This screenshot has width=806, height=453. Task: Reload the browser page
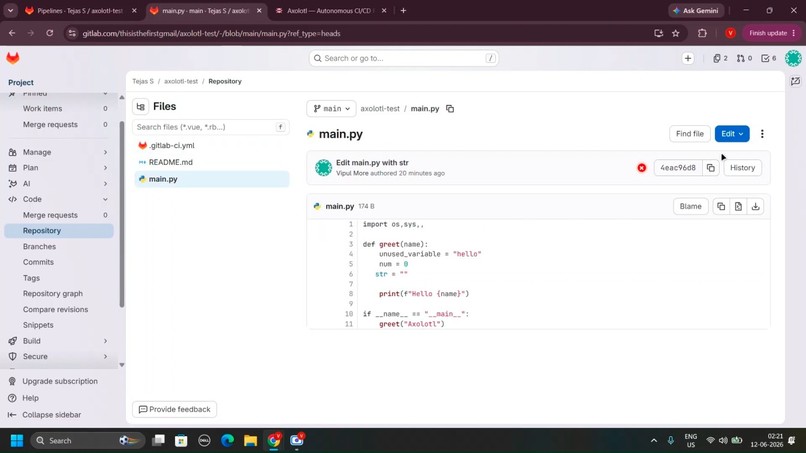coord(49,33)
